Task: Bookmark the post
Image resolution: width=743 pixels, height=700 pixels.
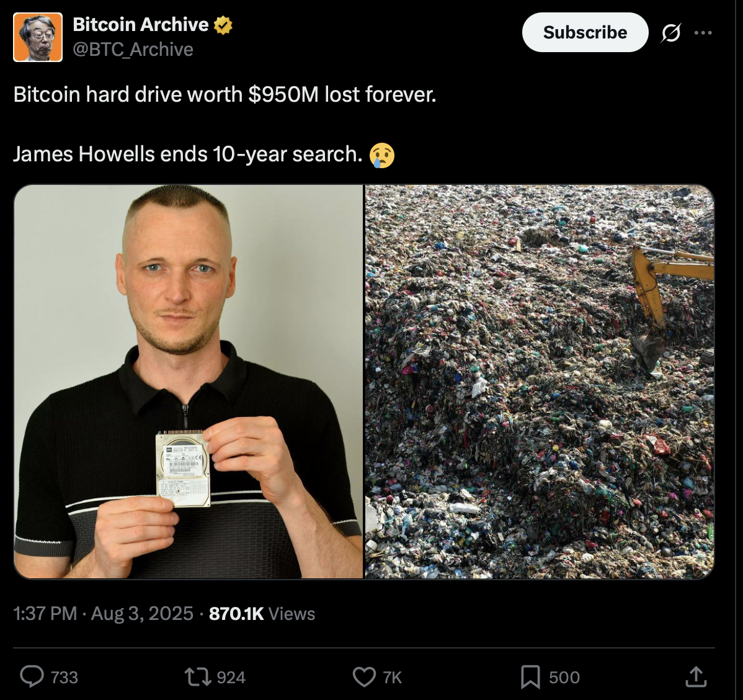Action: click(x=530, y=677)
